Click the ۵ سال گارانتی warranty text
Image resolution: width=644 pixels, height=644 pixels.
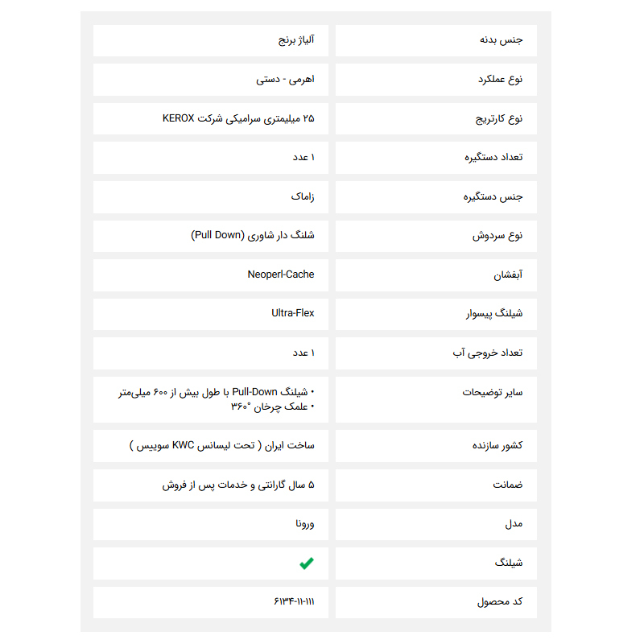coord(238,485)
